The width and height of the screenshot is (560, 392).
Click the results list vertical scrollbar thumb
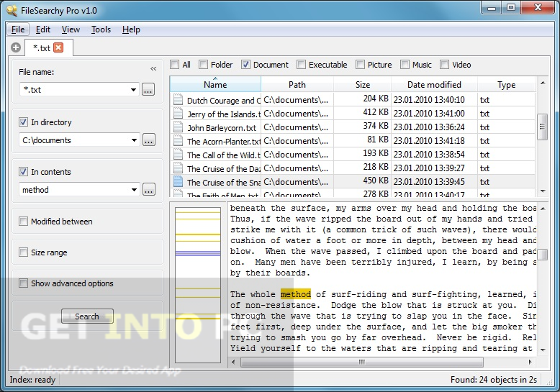coord(543,127)
